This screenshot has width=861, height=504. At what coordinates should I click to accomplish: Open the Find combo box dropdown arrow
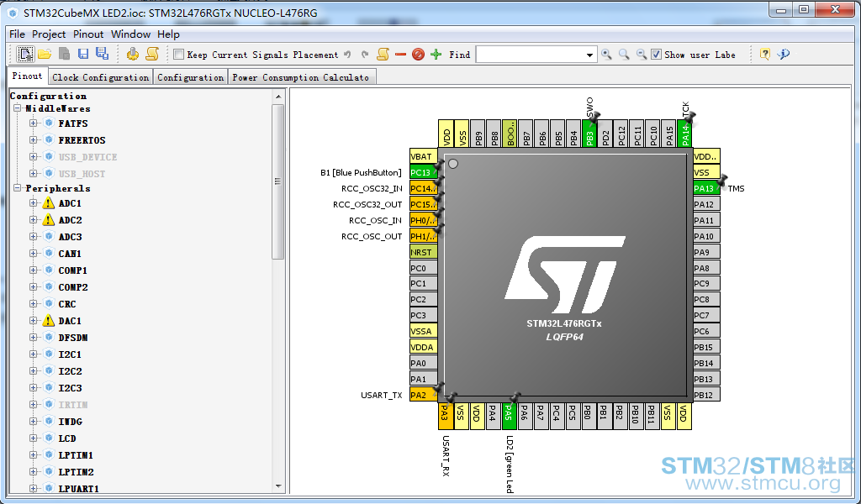point(589,55)
